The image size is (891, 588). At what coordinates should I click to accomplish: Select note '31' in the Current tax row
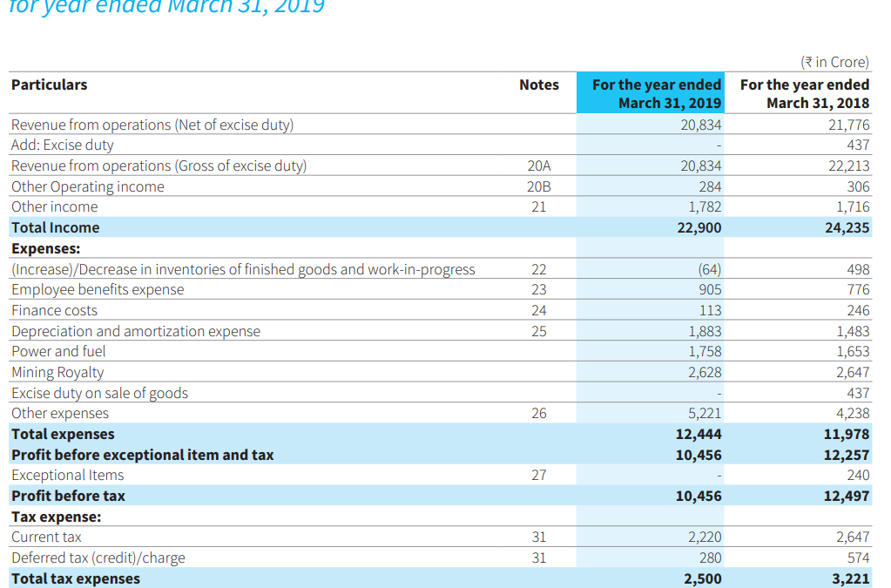[x=538, y=537]
